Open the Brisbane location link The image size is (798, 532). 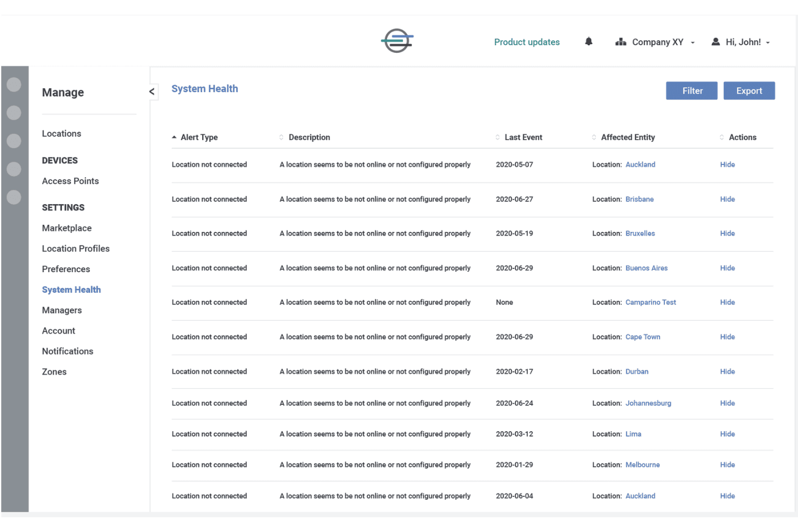639,199
